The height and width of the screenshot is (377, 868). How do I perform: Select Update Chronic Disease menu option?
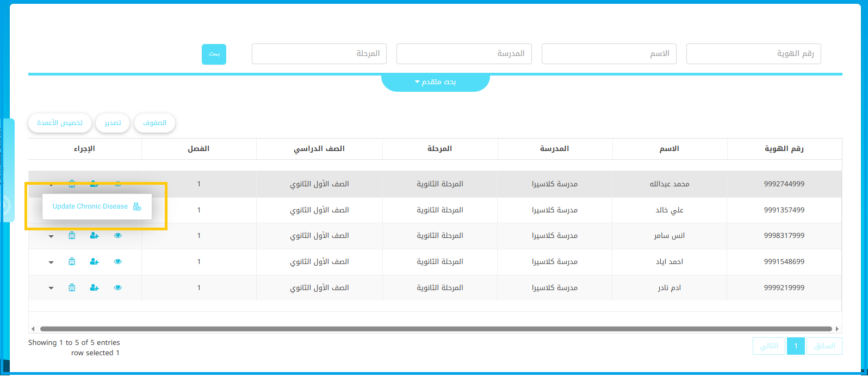click(x=90, y=206)
